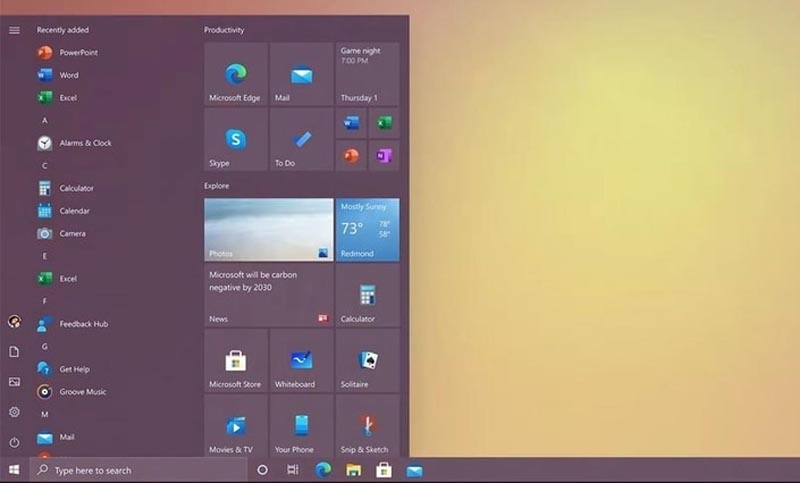Open the small Excel tile

coord(384,123)
